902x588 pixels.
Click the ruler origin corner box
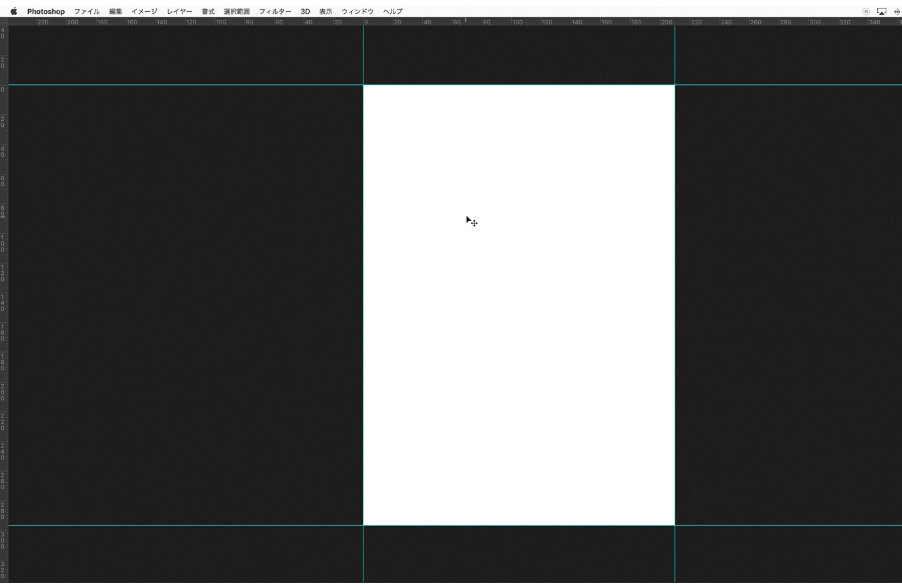[x=4, y=22]
